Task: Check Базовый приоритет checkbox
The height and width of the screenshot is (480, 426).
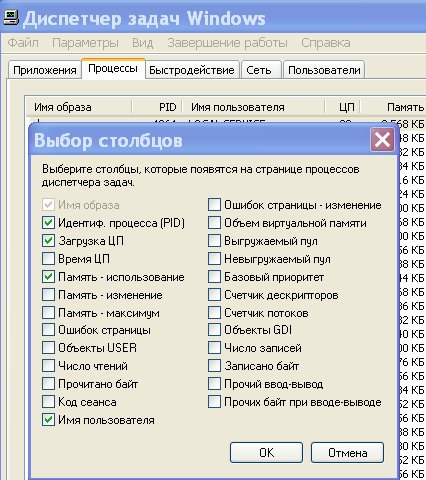Action: coord(214,277)
